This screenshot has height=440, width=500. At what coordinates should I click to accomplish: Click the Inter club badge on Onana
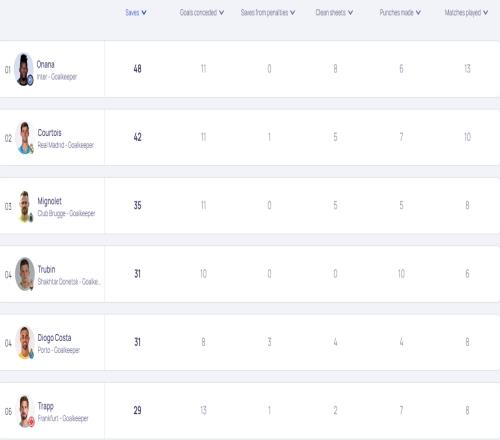click(x=30, y=80)
